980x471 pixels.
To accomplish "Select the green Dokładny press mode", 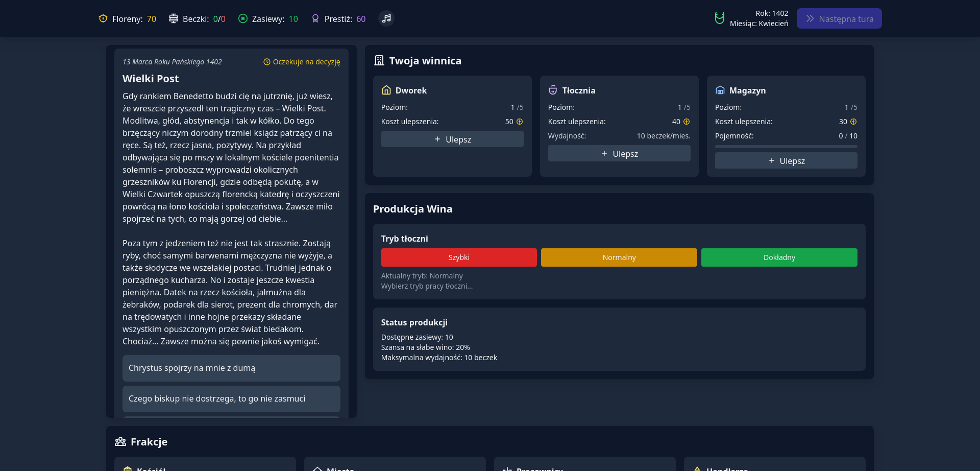I will point(779,257).
